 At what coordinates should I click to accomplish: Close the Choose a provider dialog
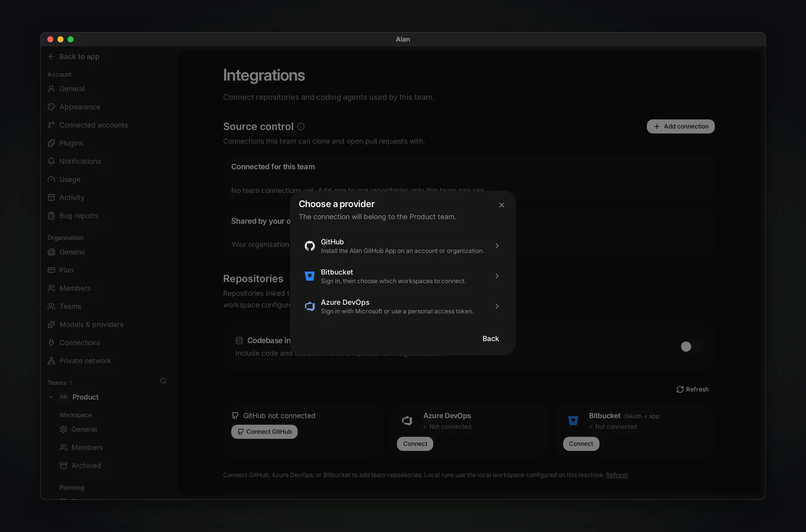pyautogui.click(x=502, y=205)
